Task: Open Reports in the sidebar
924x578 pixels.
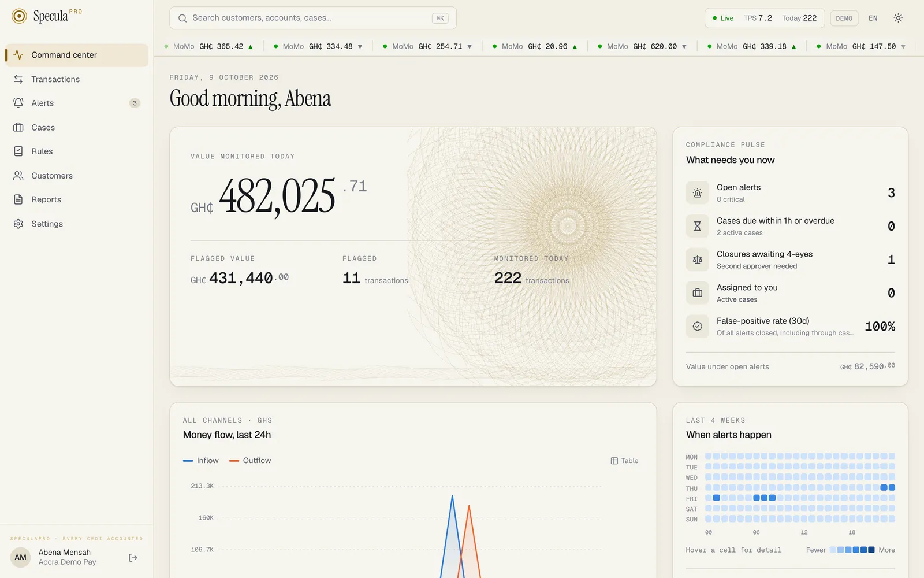Action: pyautogui.click(x=77, y=199)
